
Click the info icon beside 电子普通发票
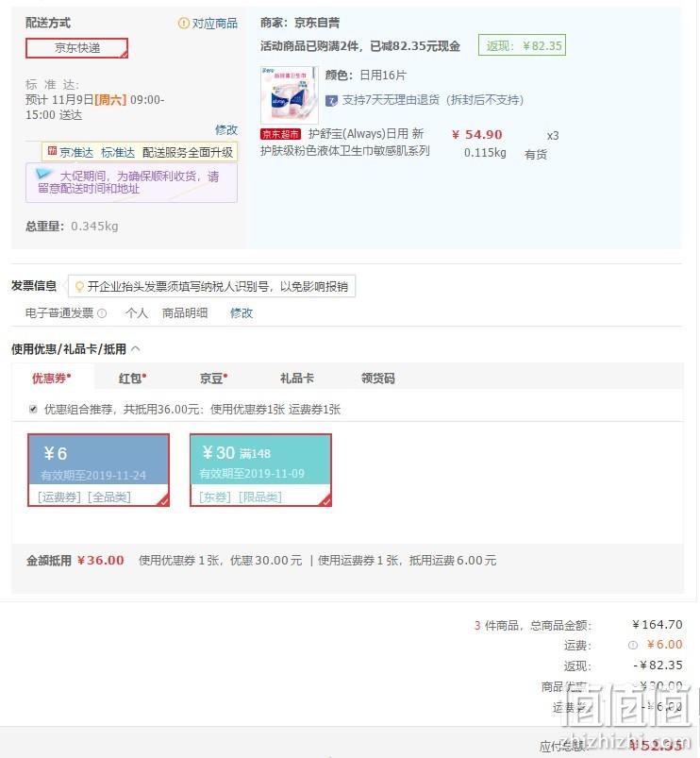(102, 313)
